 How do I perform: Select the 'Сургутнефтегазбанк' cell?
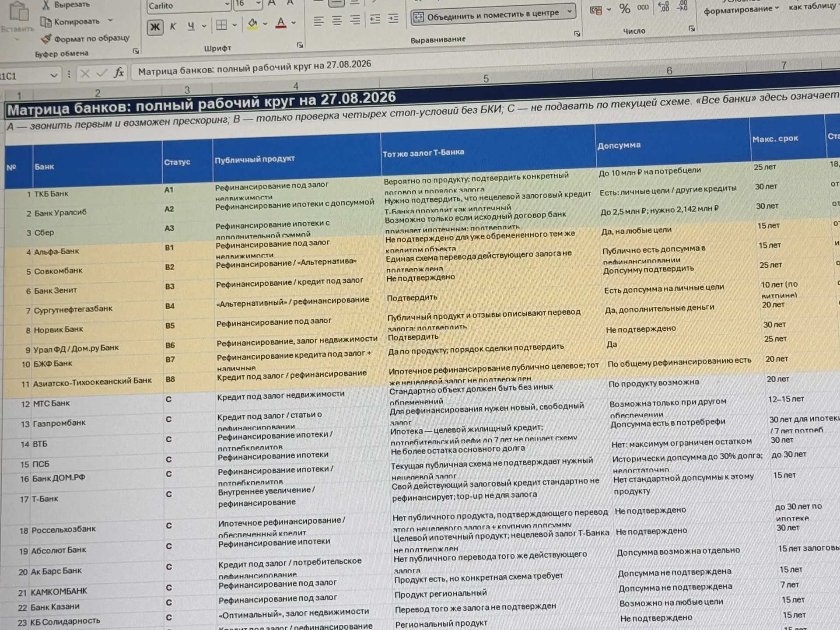click(97, 309)
